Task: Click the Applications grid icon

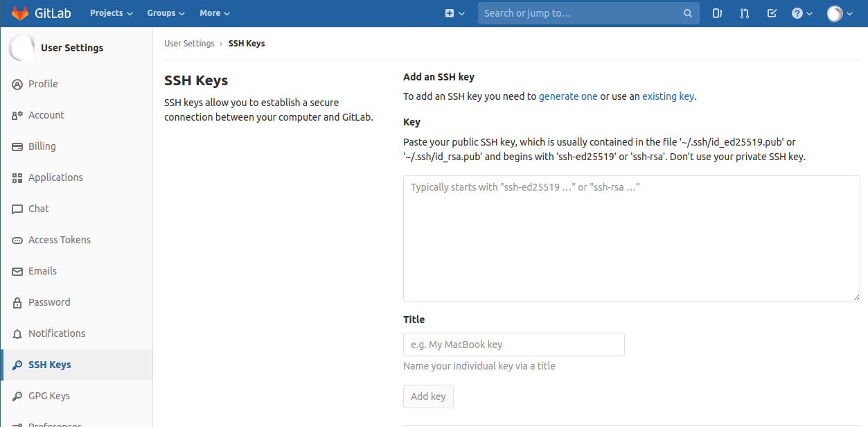Action: pyautogui.click(x=17, y=177)
